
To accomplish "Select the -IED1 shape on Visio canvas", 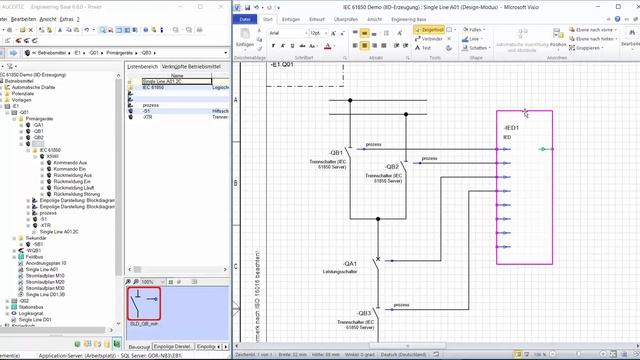I will tap(524, 187).
